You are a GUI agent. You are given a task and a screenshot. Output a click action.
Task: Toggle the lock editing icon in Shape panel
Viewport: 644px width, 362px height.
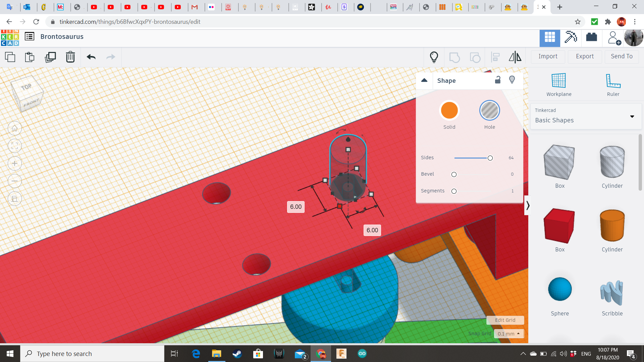pyautogui.click(x=498, y=80)
